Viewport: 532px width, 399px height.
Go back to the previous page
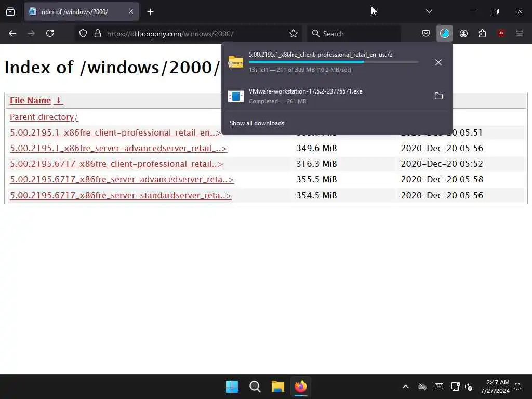coord(12,33)
